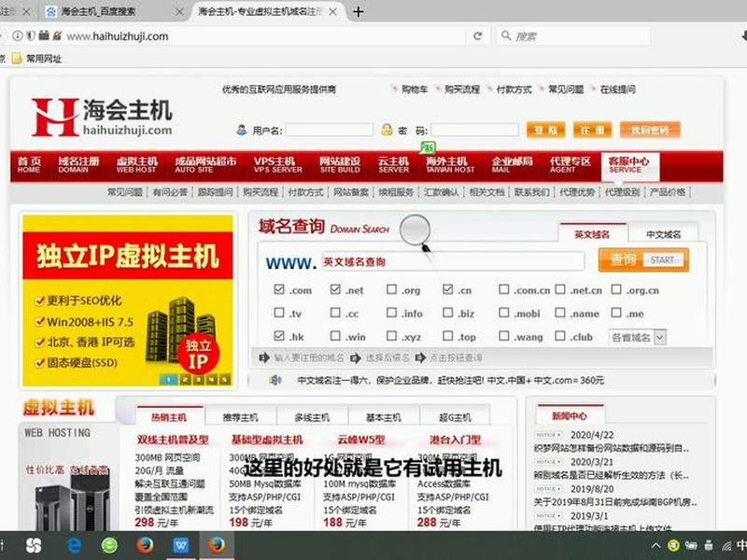This screenshot has height=560, width=747.
Task: Open the 网站备案 submenu link
Action: click(x=351, y=192)
